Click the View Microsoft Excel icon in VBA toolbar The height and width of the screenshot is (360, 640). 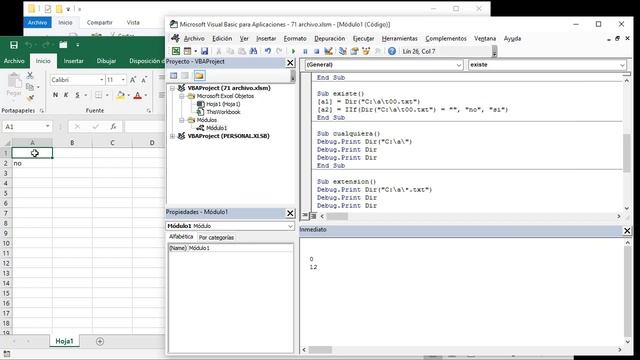click(x=176, y=51)
